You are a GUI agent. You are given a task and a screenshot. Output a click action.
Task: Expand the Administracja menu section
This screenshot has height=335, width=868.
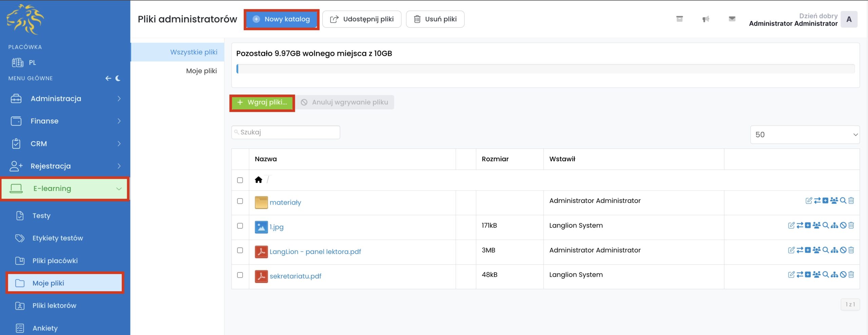tap(64, 99)
